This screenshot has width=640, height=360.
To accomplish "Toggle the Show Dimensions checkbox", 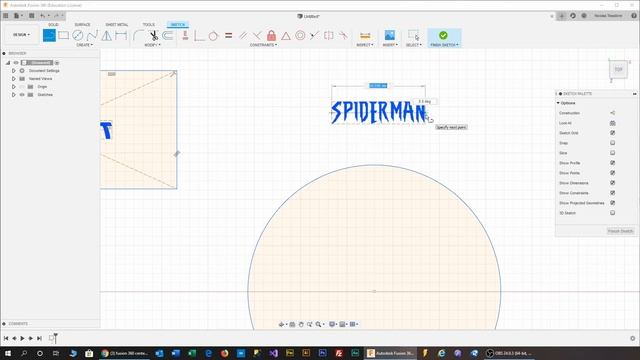I will [x=612, y=183].
